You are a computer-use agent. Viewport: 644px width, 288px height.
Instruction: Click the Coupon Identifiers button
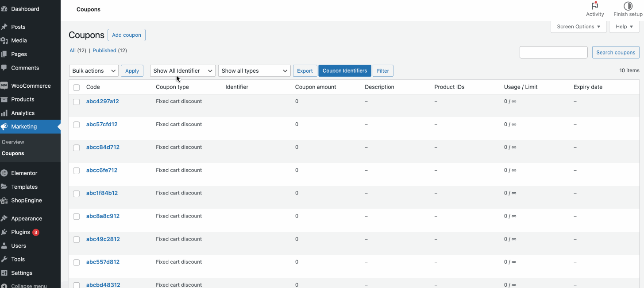coord(345,71)
